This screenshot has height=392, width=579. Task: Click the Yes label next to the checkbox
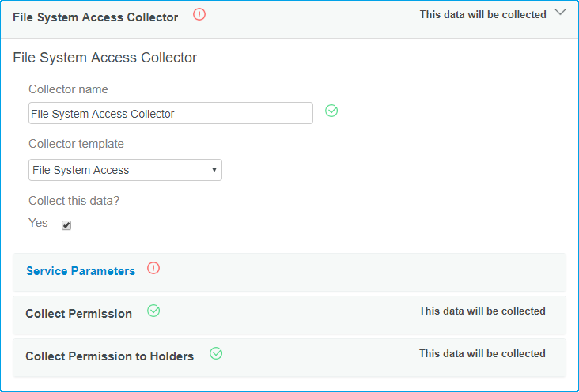(38, 223)
